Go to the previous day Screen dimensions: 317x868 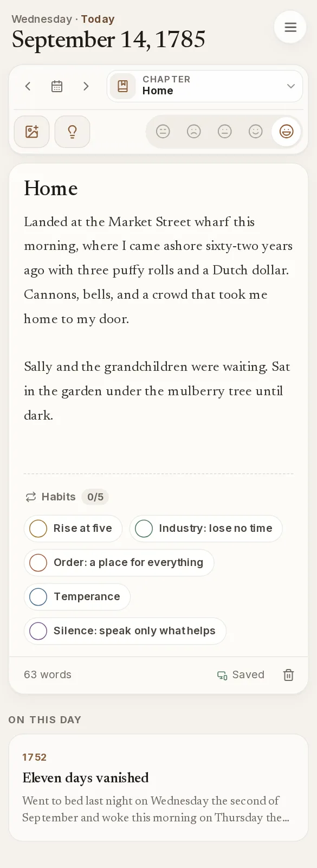pyautogui.click(x=28, y=86)
